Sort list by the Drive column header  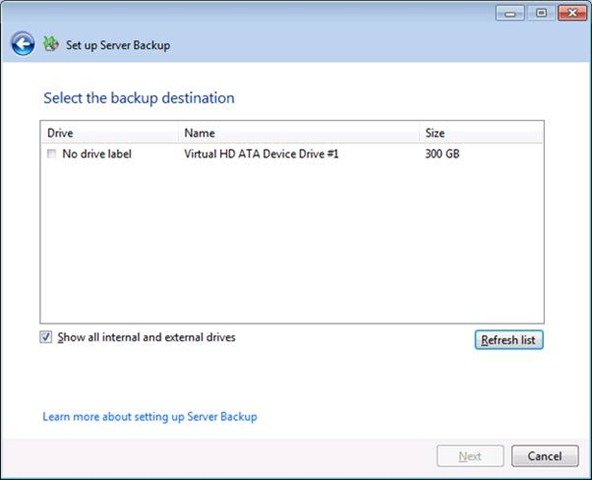109,133
